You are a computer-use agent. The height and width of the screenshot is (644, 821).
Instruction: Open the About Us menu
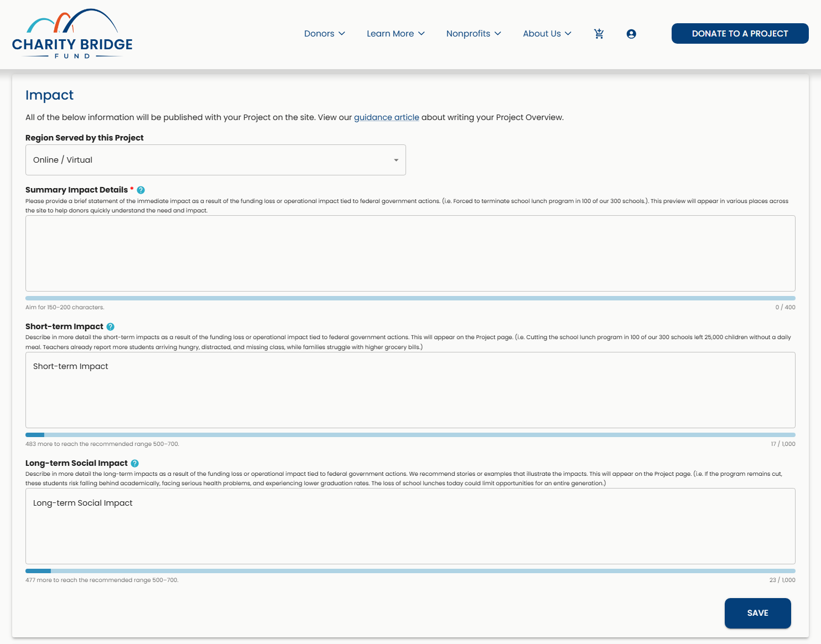548,34
